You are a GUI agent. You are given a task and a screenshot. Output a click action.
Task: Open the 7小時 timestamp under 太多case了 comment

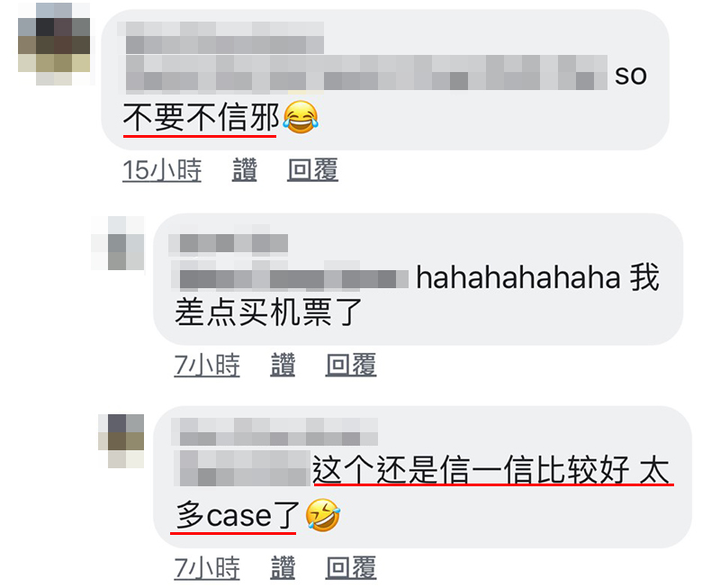207,568
